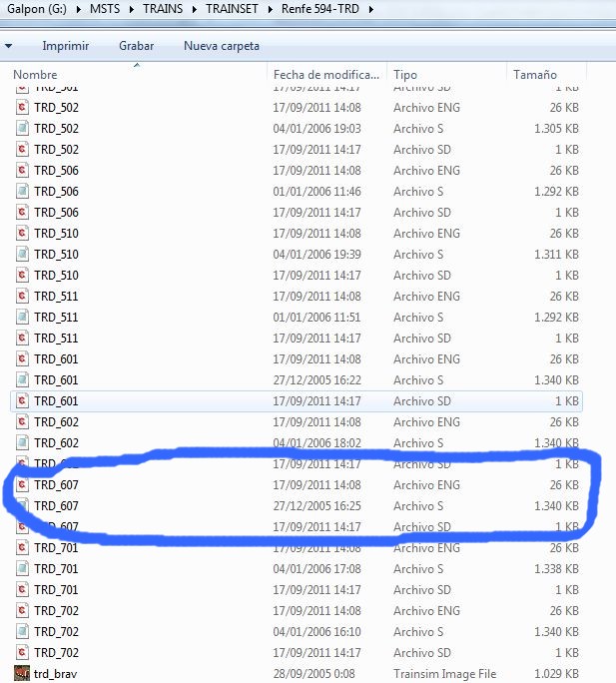Create a folder with Nueva carpeta
This screenshot has height=683, width=616.
coord(222,46)
